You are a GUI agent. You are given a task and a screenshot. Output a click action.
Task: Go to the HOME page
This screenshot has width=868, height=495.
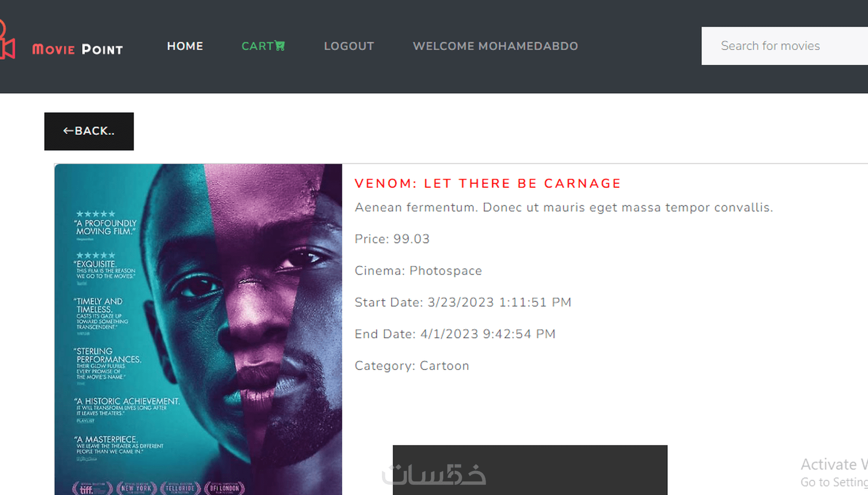[x=185, y=46]
